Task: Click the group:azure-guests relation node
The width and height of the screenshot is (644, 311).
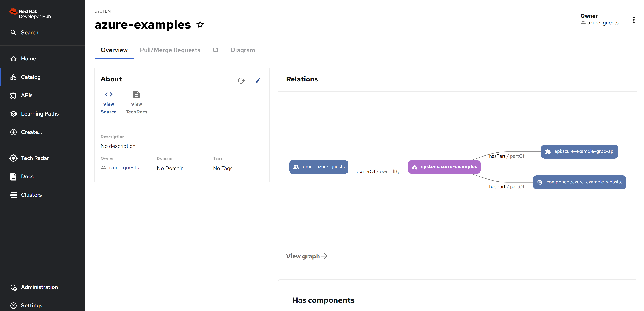Action: [318, 167]
